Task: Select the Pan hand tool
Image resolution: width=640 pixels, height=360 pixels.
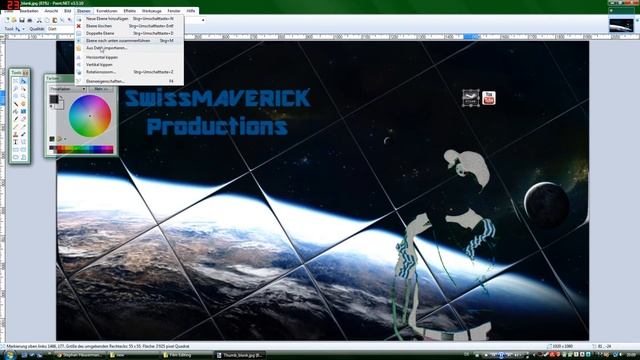Action: 23,104
